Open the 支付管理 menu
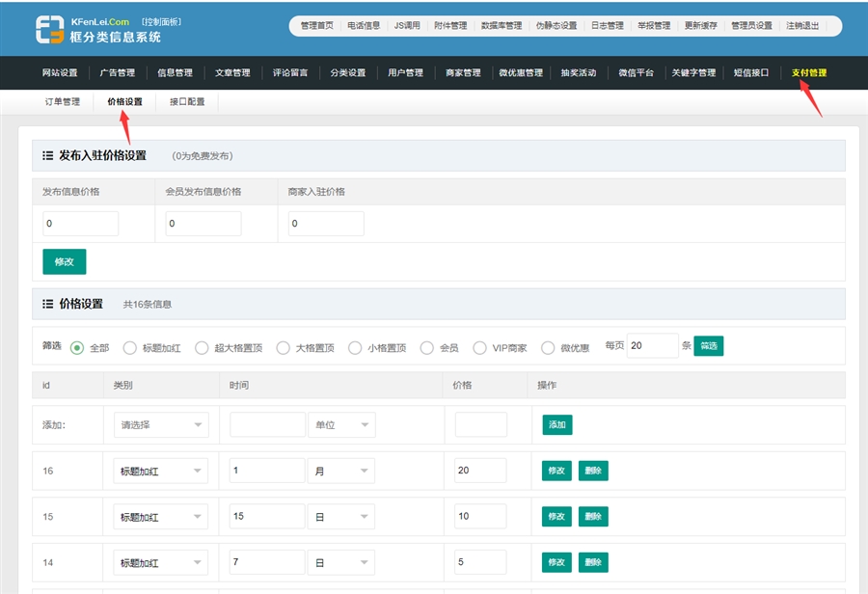Viewport: 868px width, 594px height. pyautogui.click(x=808, y=72)
